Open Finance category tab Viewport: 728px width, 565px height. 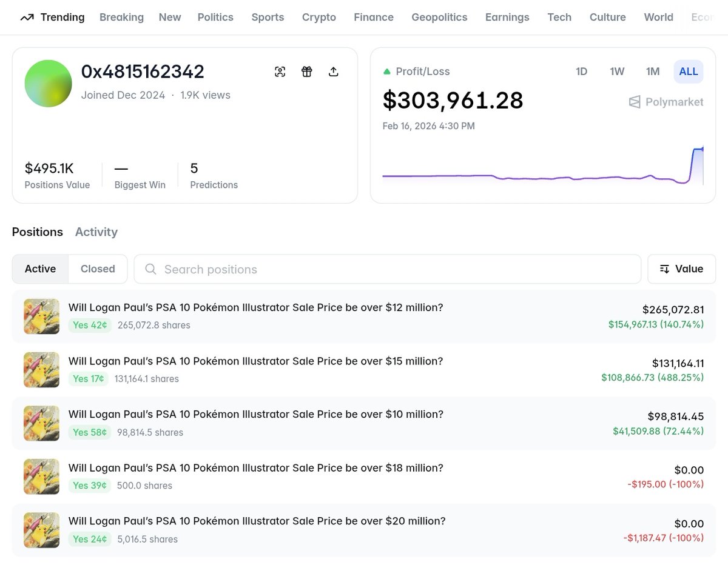coord(374,17)
